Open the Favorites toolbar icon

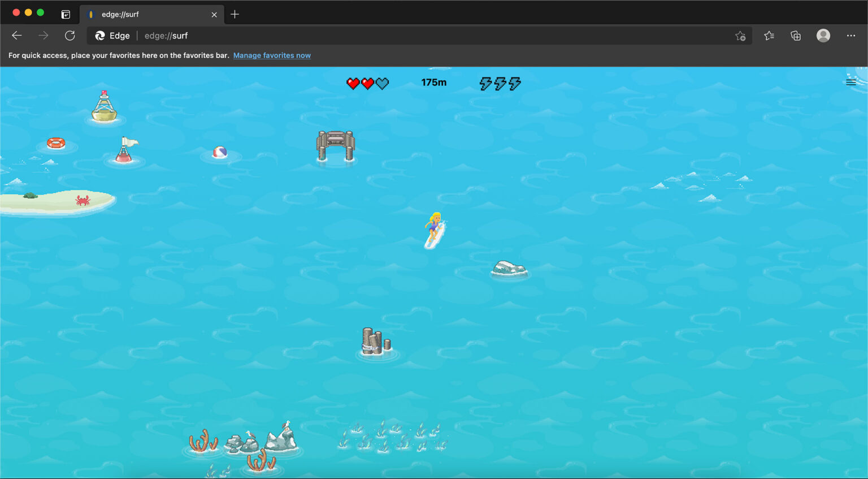pyautogui.click(x=769, y=35)
